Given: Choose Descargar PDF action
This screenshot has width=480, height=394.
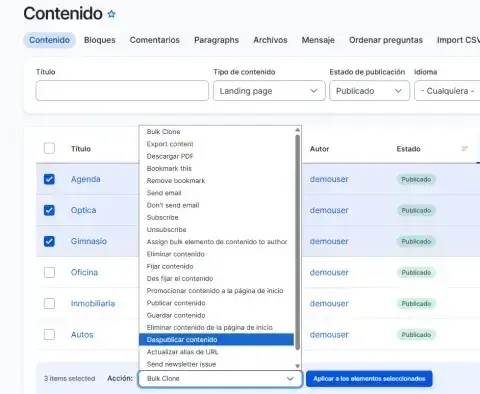Looking at the screenshot, I should pos(216,156).
